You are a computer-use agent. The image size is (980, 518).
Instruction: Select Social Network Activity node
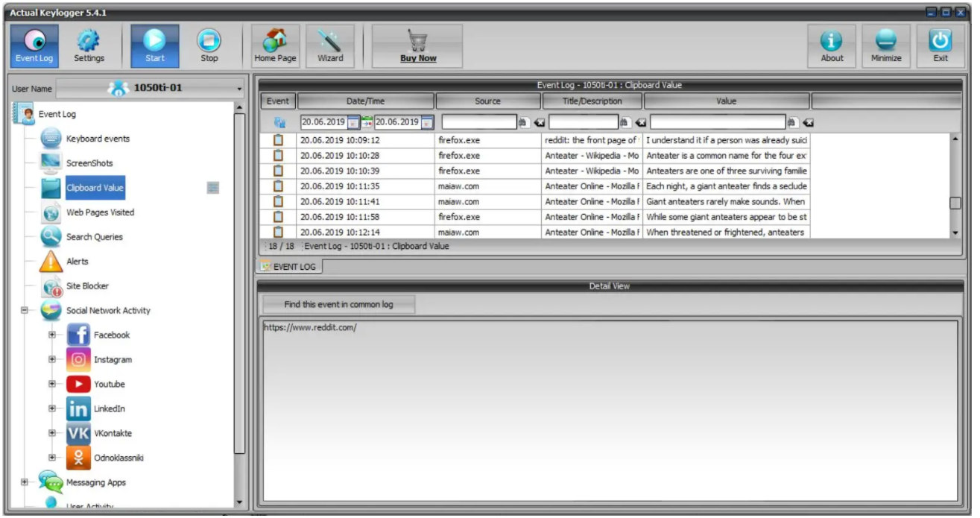click(108, 311)
